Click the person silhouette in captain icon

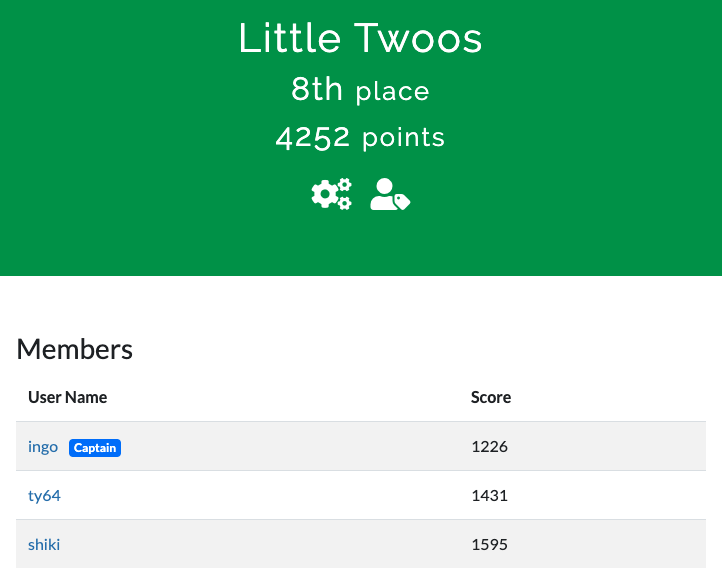(x=383, y=194)
